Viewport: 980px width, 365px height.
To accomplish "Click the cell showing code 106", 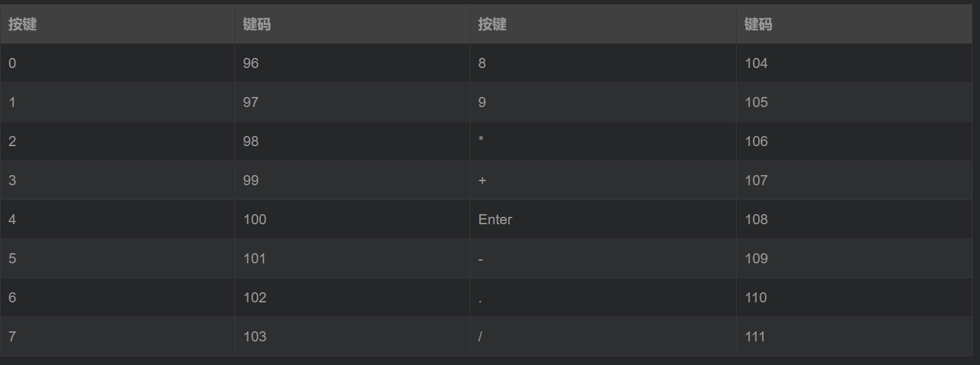I will click(855, 141).
